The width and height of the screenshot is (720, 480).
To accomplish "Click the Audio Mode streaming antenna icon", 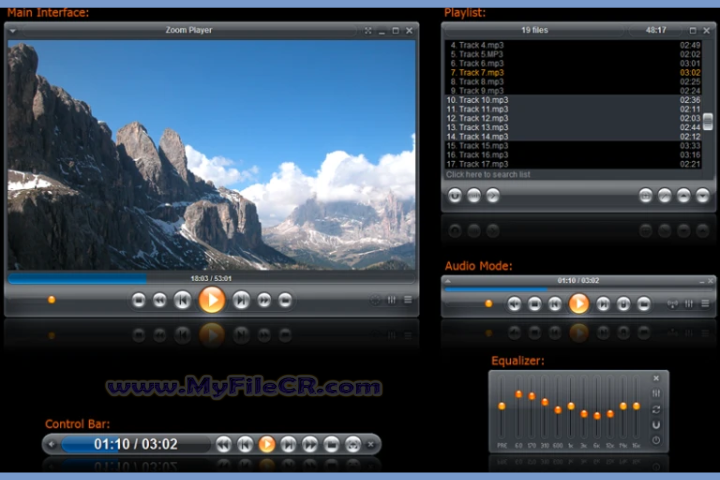I will [x=673, y=304].
